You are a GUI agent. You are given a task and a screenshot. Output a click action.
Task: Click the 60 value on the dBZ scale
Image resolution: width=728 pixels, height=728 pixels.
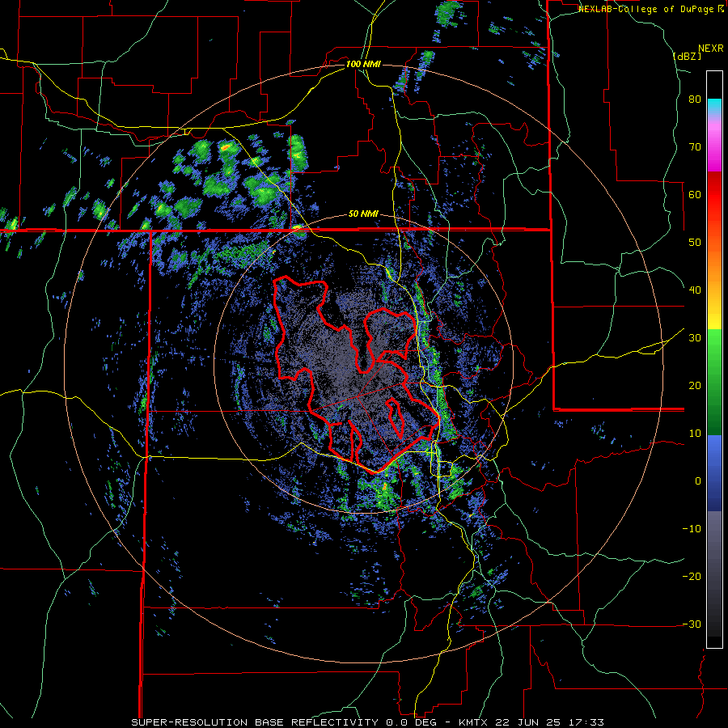pos(695,194)
